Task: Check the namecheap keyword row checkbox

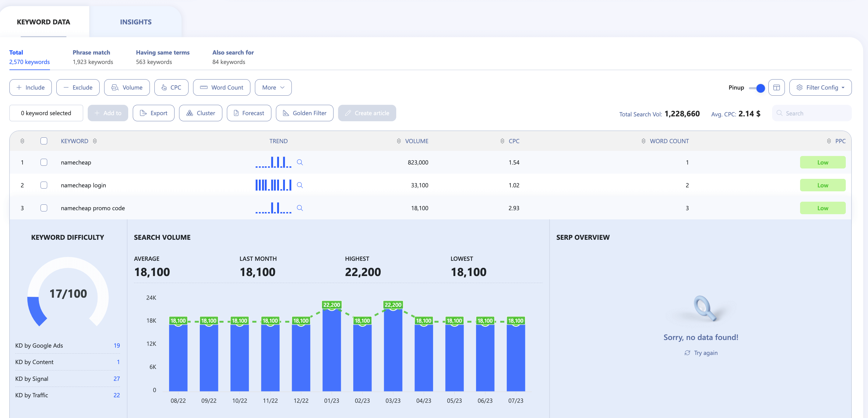Action: click(44, 162)
